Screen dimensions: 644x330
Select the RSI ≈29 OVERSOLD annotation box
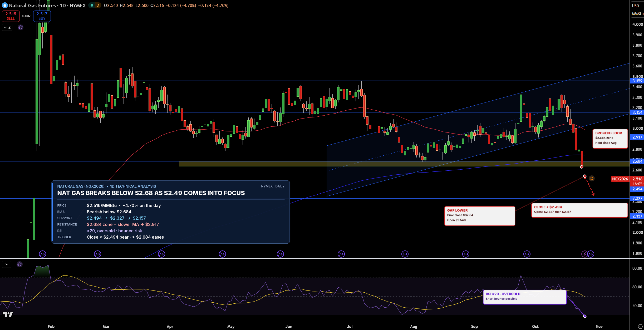(525, 297)
